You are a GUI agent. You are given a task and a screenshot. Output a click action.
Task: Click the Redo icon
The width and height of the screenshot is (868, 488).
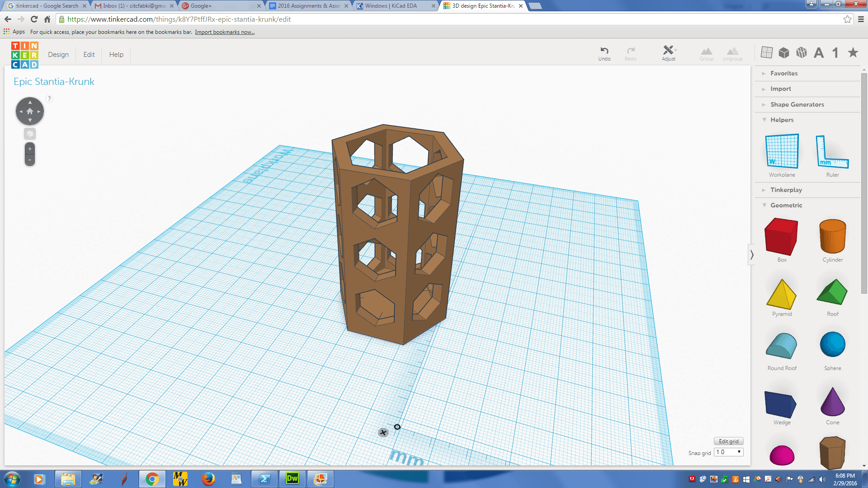coord(630,53)
